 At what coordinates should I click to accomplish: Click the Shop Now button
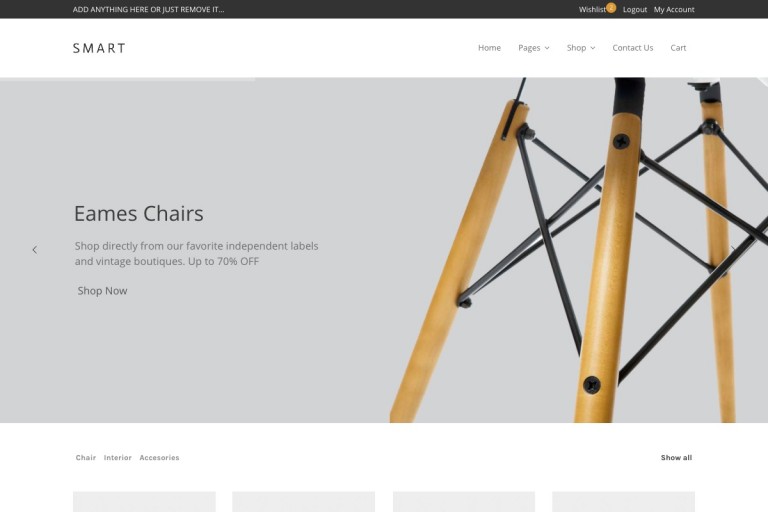coord(102,291)
